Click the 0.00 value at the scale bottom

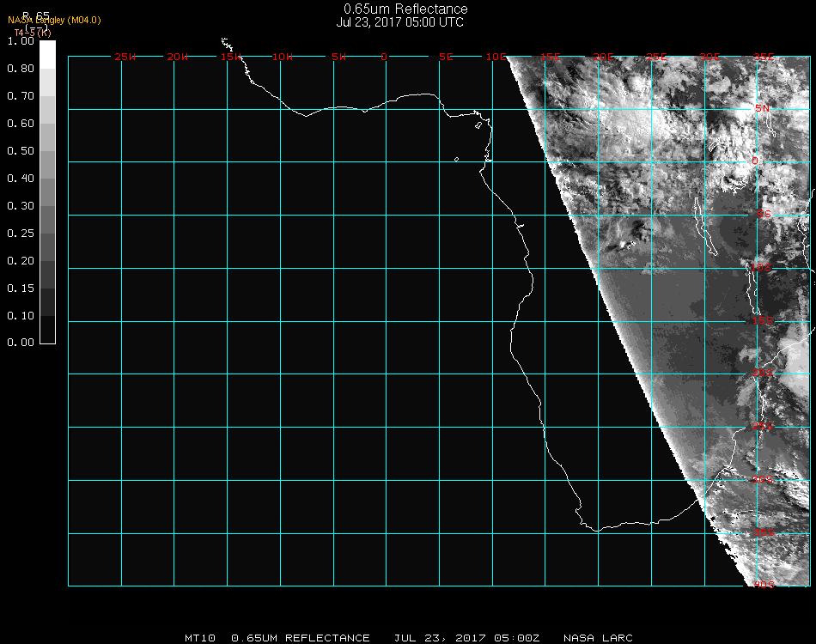[x=21, y=343]
